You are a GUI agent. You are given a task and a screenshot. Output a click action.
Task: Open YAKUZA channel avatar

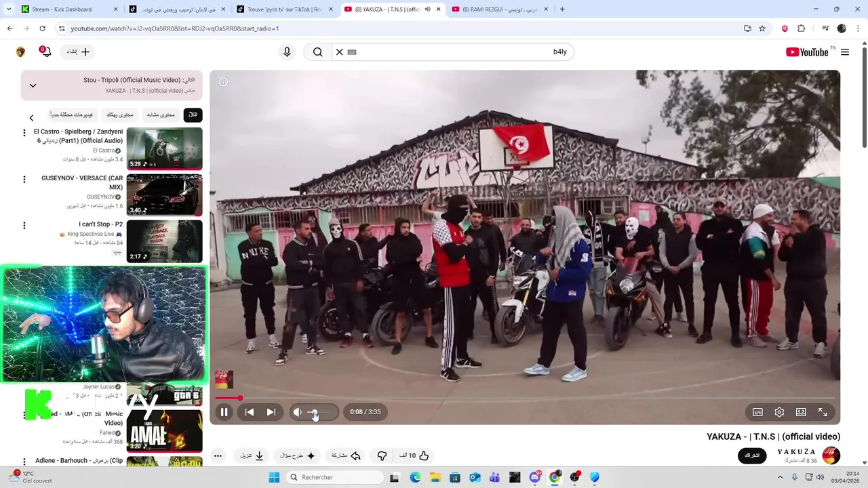click(x=831, y=455)
